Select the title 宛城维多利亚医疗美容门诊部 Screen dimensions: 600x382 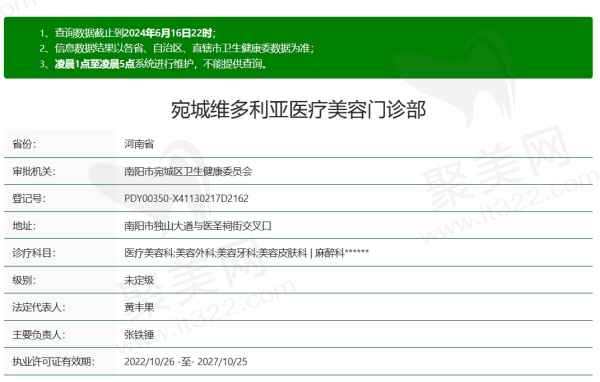pos(298,110)
